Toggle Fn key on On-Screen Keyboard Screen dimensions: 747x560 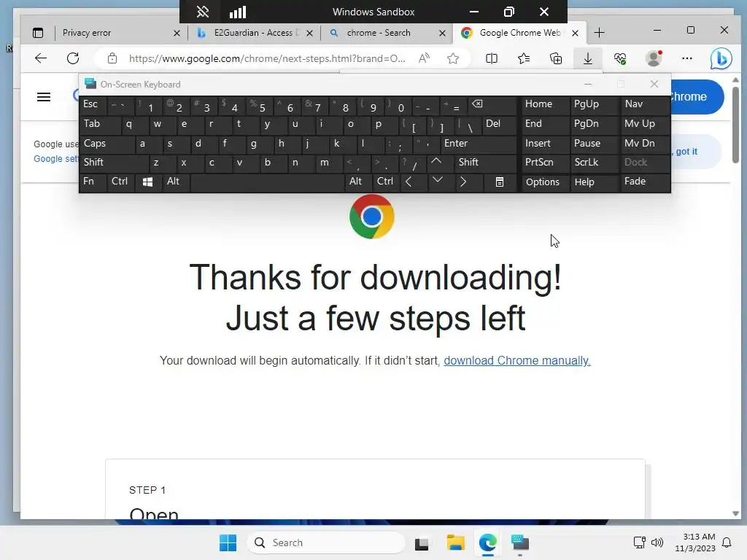93,182
